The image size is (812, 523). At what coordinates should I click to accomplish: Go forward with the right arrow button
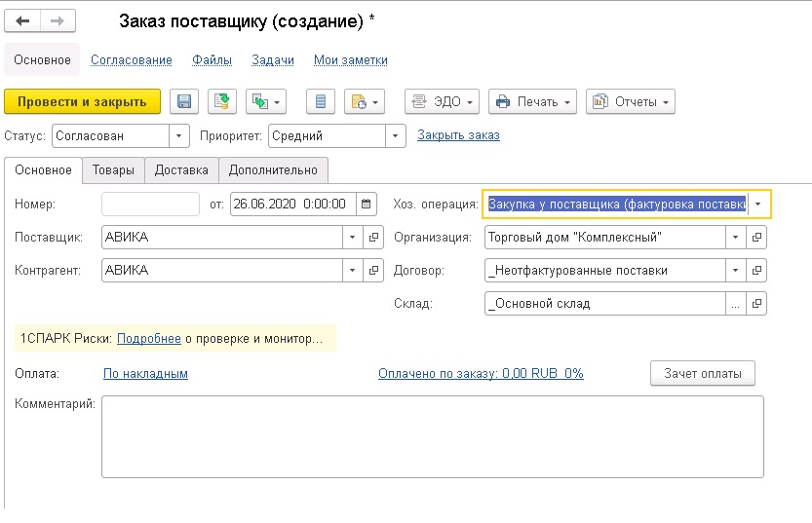[x=58, y=20]
